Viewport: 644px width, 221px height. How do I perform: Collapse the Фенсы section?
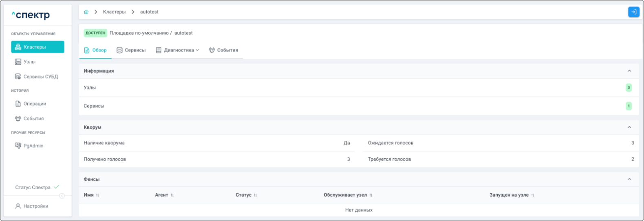(629, 179)
